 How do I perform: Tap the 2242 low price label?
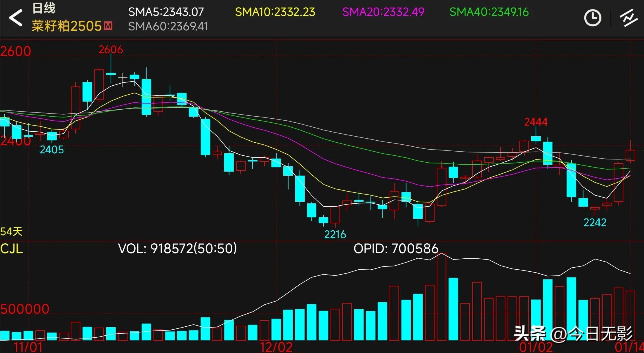pos(595,222)
